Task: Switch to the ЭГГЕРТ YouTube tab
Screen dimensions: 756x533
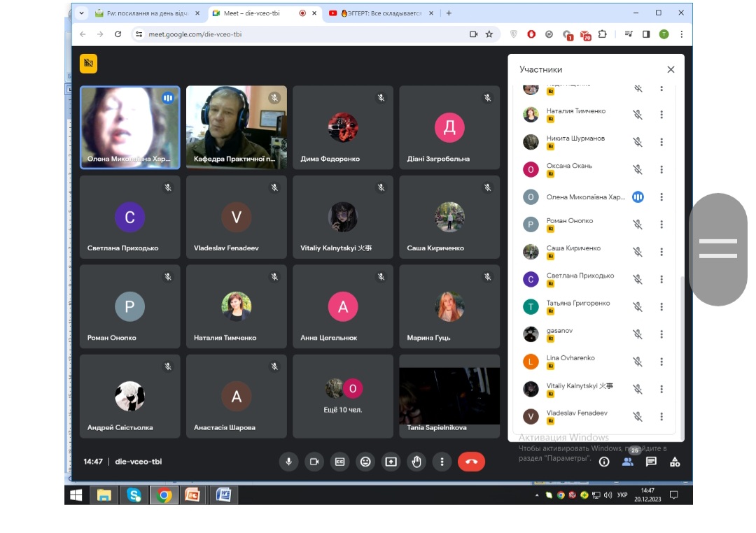Action: coord(381,13)
